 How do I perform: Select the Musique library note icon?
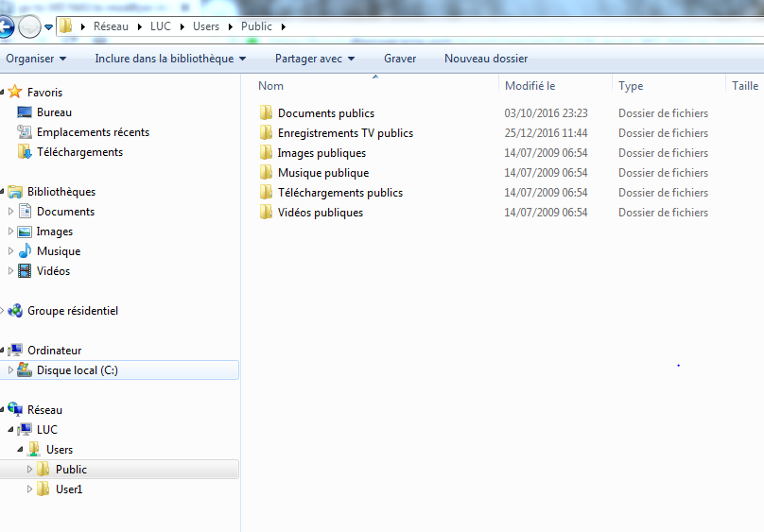pyautogui.click(x=25, y=251)
